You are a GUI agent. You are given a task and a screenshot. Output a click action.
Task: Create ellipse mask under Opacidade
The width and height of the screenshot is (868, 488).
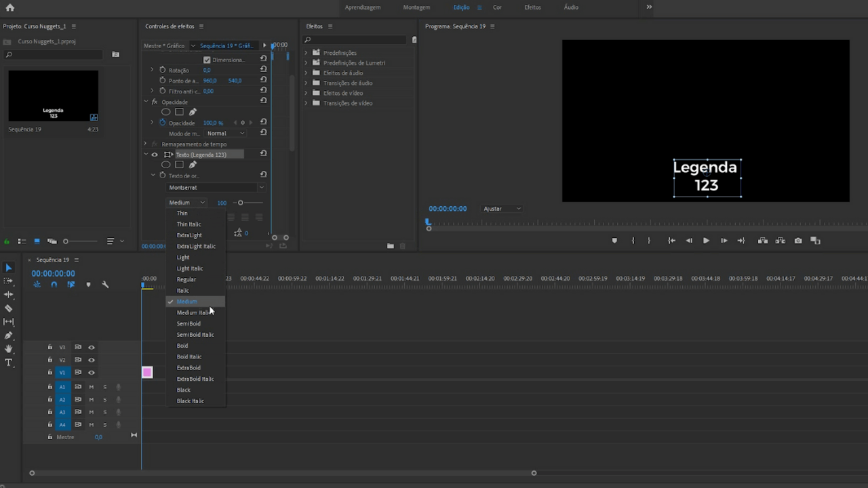pyautogui.click(x=165, y=112)
